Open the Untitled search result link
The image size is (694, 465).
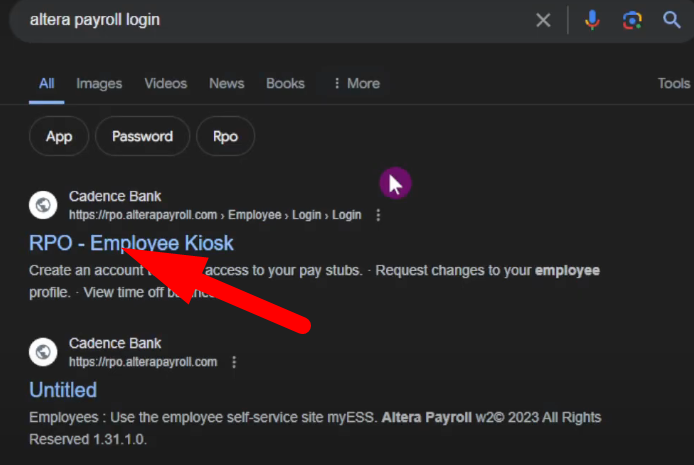pyautogui.click(x=63, y=389)
